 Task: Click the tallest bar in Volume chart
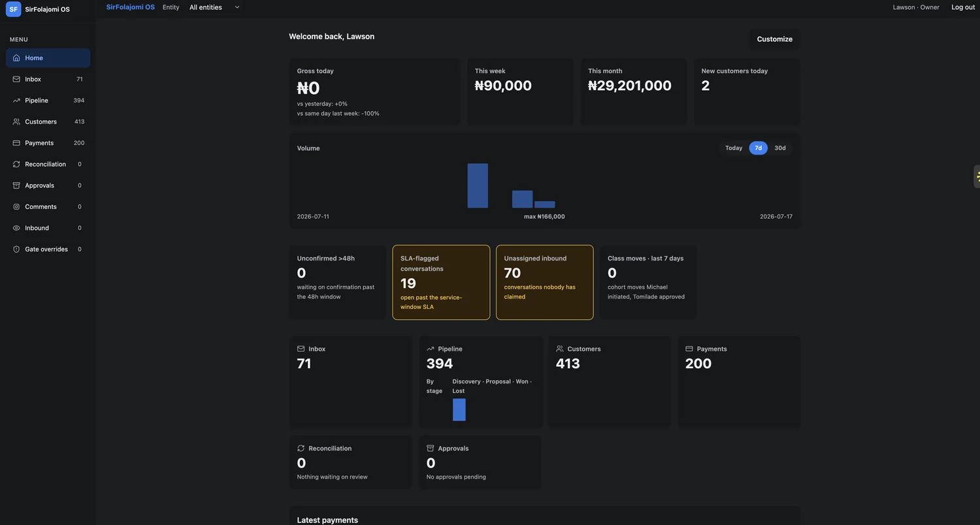(478, 186)
